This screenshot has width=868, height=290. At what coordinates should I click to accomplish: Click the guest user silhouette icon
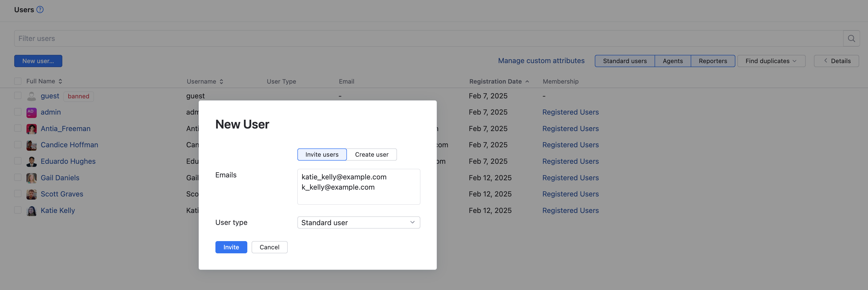[x=31, y=96]
